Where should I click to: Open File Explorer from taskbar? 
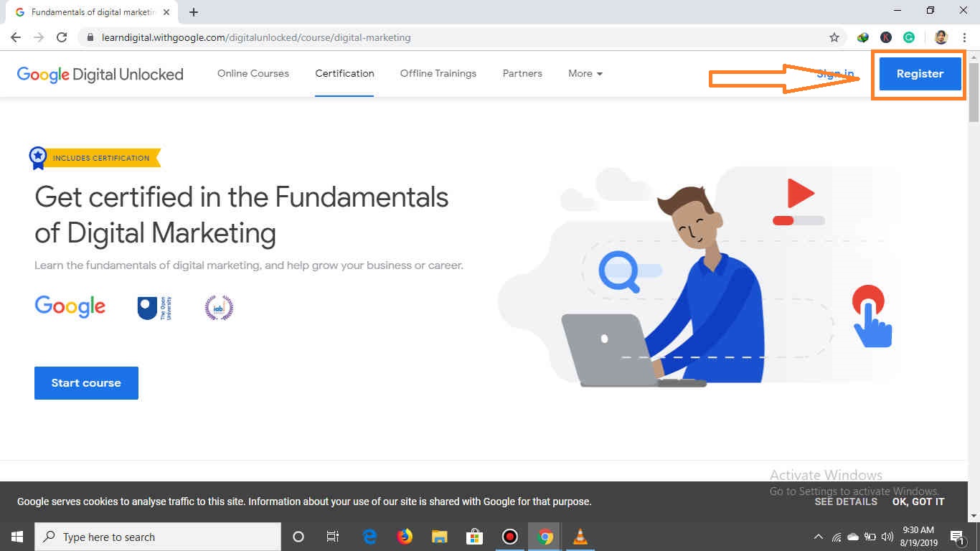click(440, 537)
